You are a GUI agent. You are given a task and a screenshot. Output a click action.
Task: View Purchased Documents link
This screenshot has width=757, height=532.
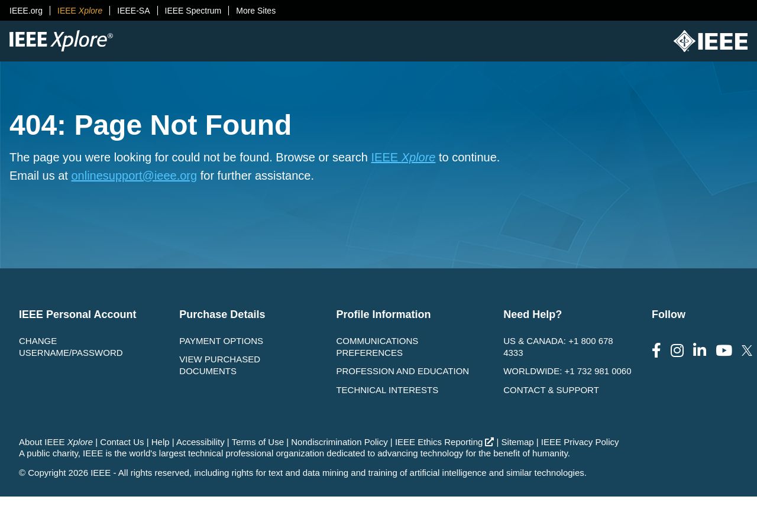click(220, 365)
